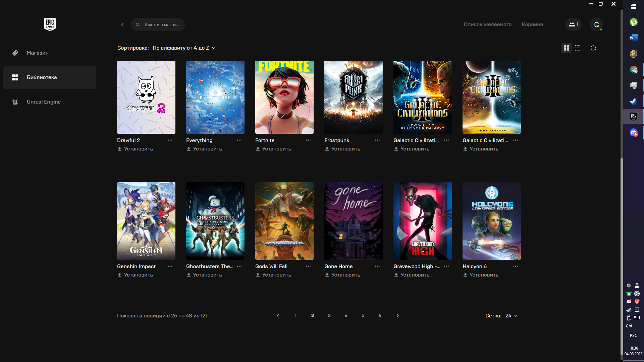Refresh the library with reload icon
Screen dimensions: 644x362
593,48
